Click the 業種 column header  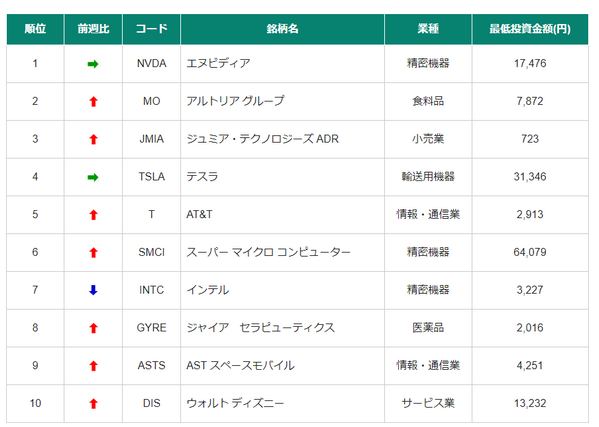click(x=428, y=29)
